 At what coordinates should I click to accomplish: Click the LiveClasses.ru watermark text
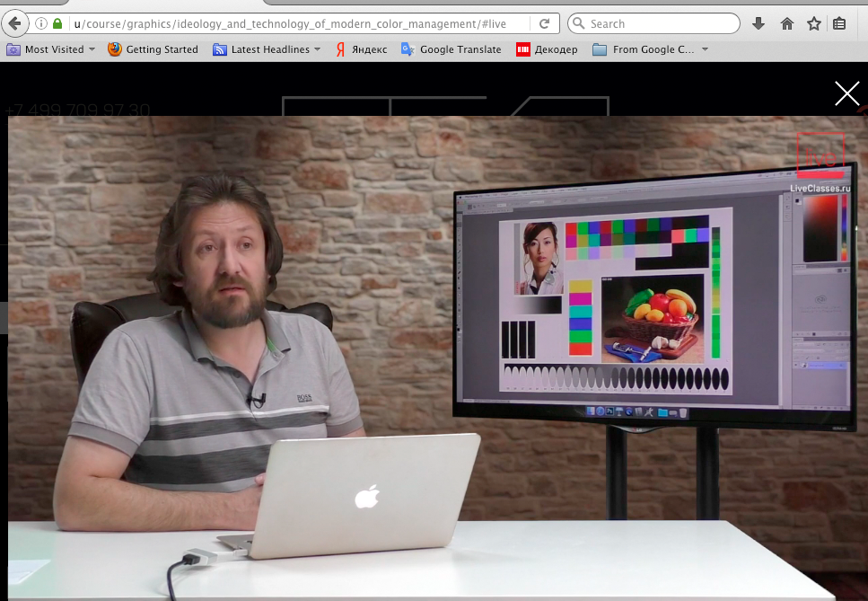820,189
